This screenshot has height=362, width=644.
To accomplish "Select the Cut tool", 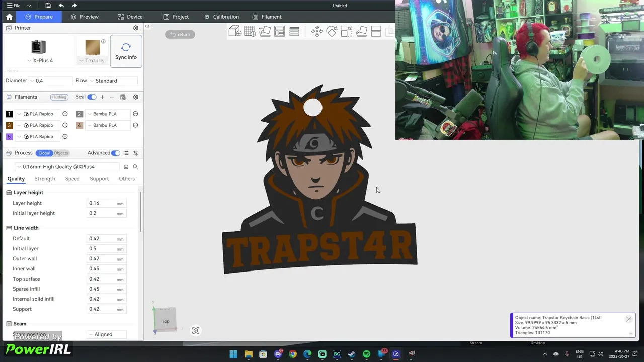I will (376, 31).
